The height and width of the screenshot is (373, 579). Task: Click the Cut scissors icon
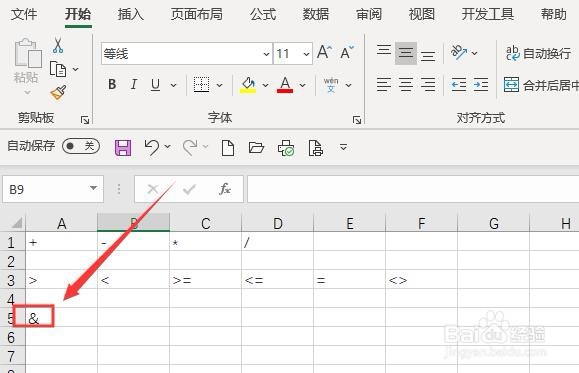point(58,46)
